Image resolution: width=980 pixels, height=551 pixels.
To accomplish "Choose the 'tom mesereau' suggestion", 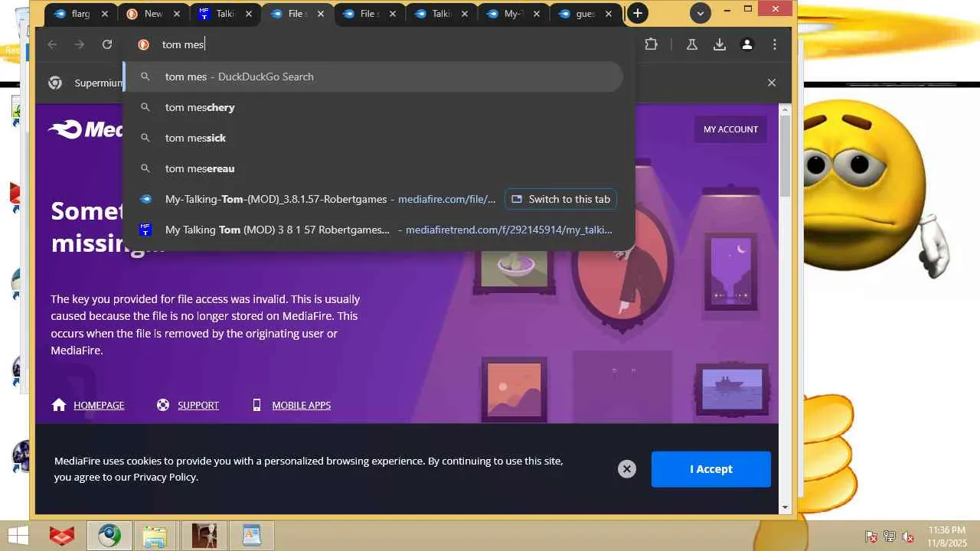I will pyautogui.click(x=374, y=168).
